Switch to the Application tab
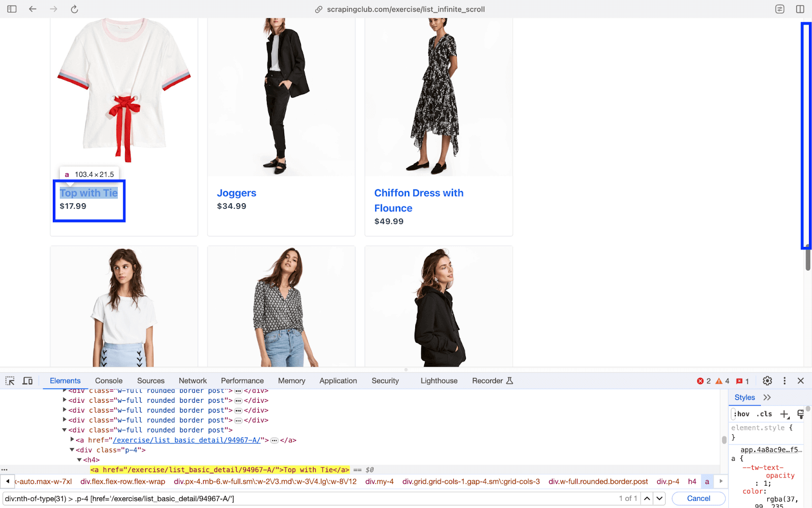This screenshot has width=812, height=508. 338,380
